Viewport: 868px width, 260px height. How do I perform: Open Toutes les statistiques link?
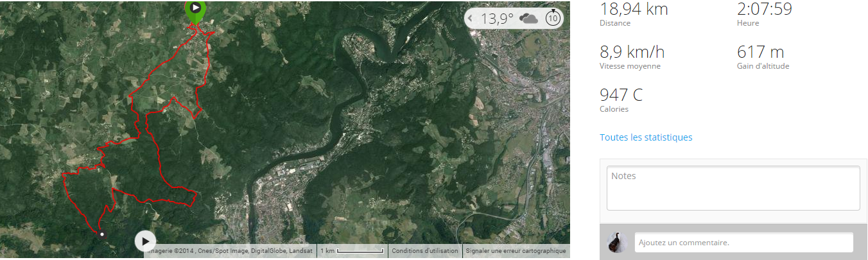[x=646, y=137]
